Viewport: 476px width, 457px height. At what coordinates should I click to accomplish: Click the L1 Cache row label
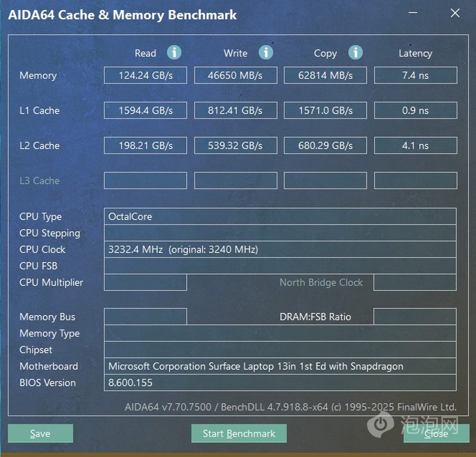click(40, 110)
